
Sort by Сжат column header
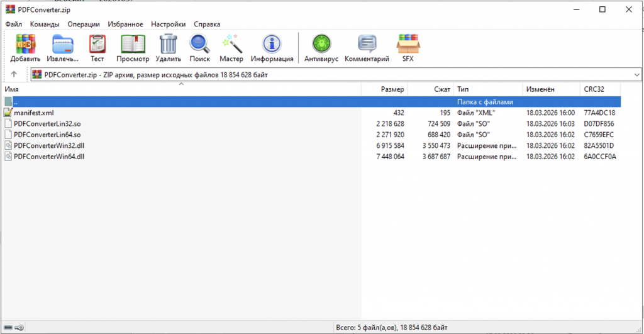[x=430, y=89]
